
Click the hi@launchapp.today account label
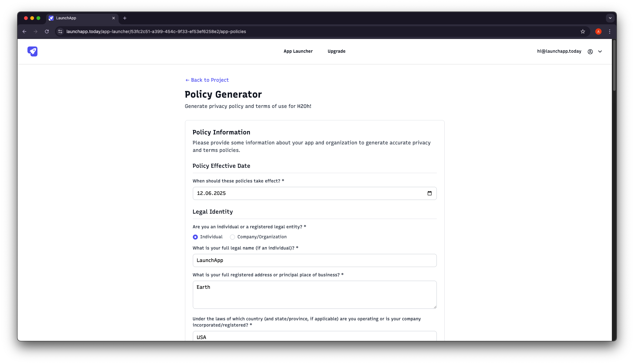point(559,51)
